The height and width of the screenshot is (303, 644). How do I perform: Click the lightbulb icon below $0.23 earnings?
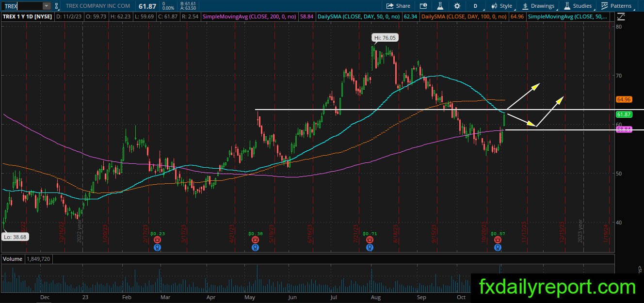pyautogui.click(x=158, y=247)
